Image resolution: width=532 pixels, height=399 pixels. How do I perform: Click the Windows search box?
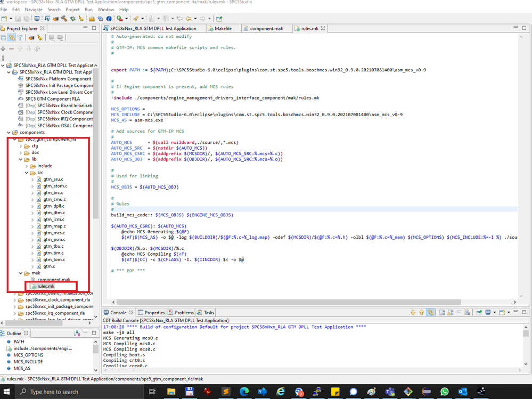point(79,392)
